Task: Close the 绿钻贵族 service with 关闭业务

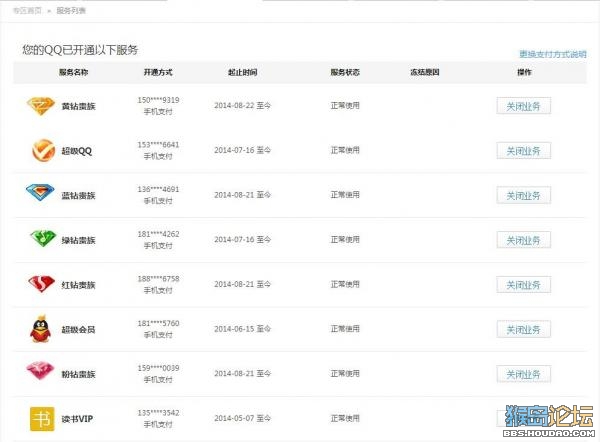Action: (x=523, y=240)
